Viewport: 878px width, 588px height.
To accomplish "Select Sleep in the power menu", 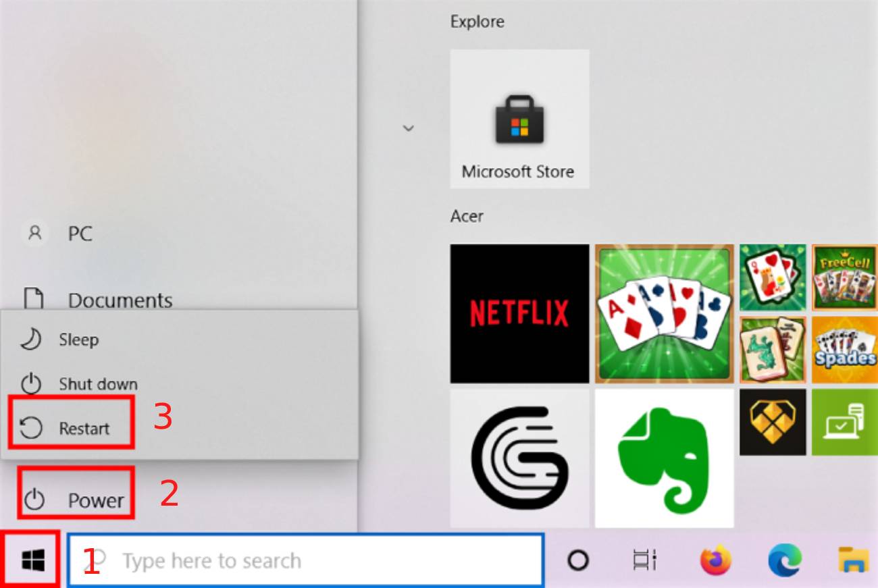I will (179, 340).
